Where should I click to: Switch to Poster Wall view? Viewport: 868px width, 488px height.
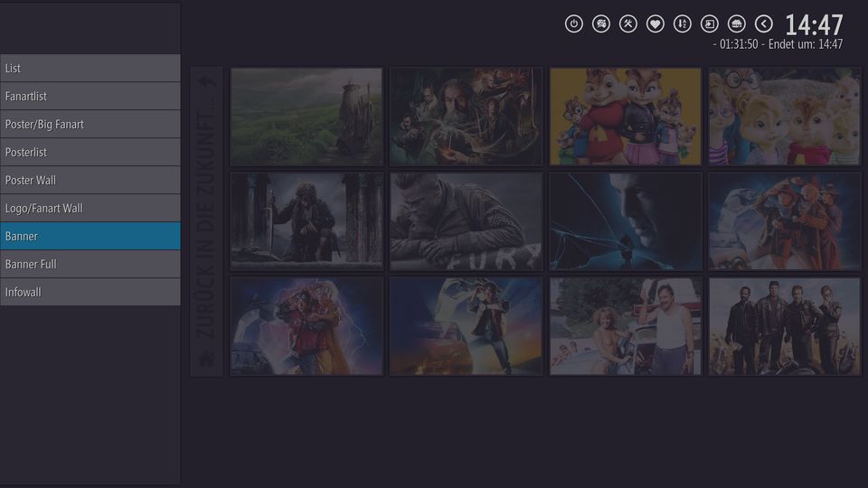90,181
